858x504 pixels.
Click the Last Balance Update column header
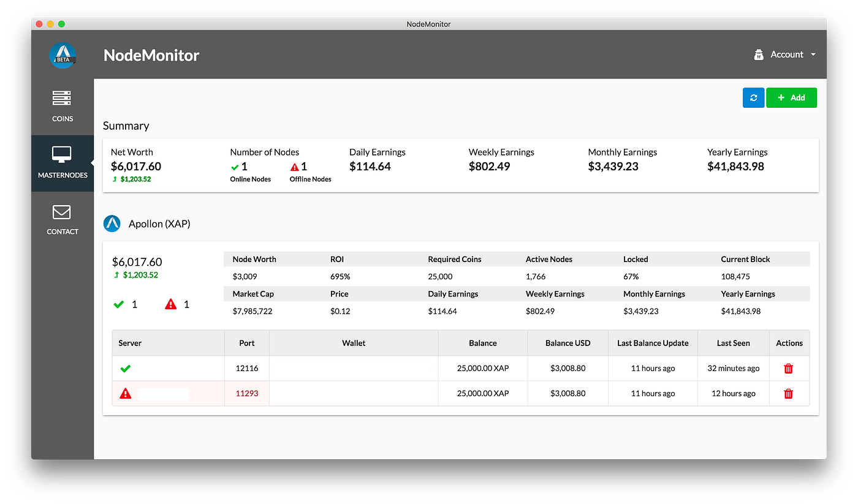[653, 343]
